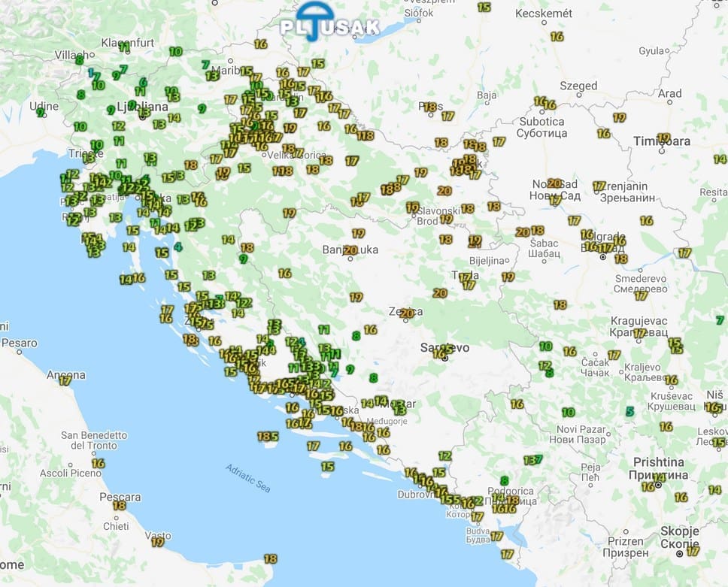The width and height of the screenshot is (728, 587).
Task: Click the Sarajevo city label
Action: pyautogui.click(x=444, y=348)
